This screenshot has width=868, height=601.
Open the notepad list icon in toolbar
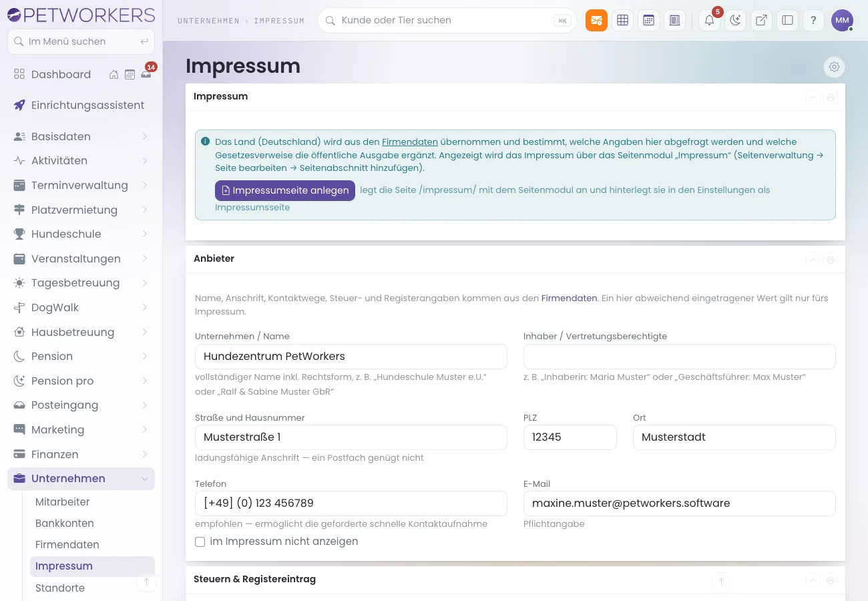[x=674, y=20]
